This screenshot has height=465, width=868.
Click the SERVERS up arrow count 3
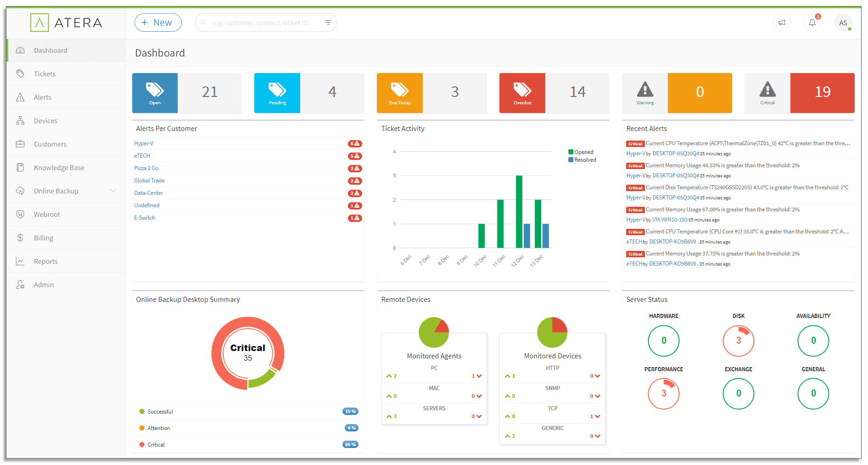[392, 416]
